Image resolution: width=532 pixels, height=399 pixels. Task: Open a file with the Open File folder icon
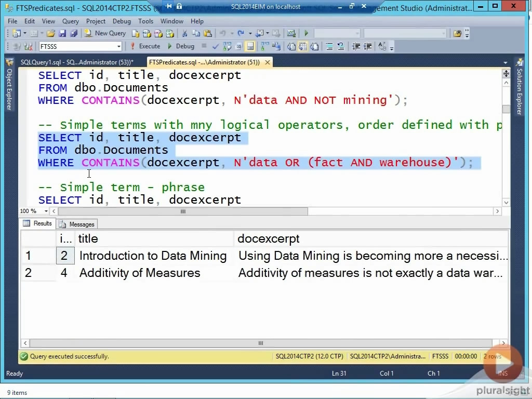[x=51, y=33]
